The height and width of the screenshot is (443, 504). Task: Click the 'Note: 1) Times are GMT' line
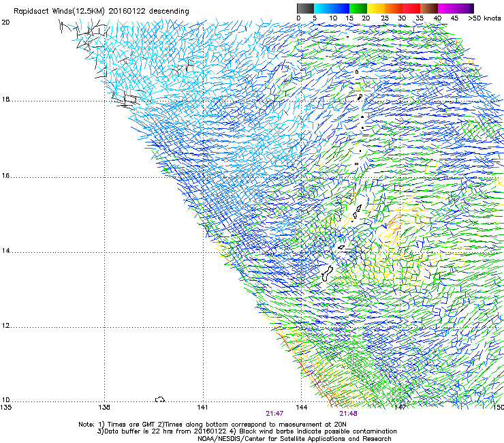212,425
